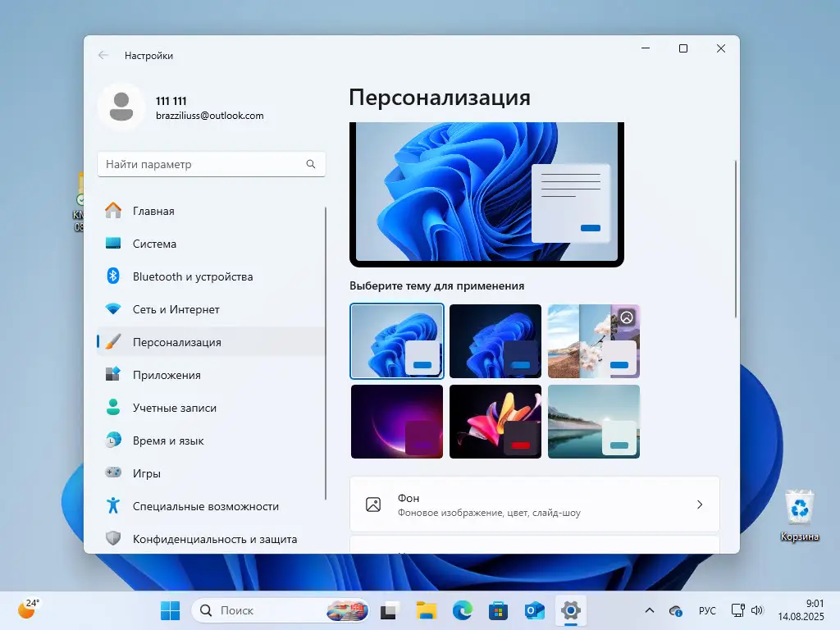Viewport: 840px width, 630px height.
Task: Select the Bluetooth и устройства icon
Action: (x=114, y=276)
